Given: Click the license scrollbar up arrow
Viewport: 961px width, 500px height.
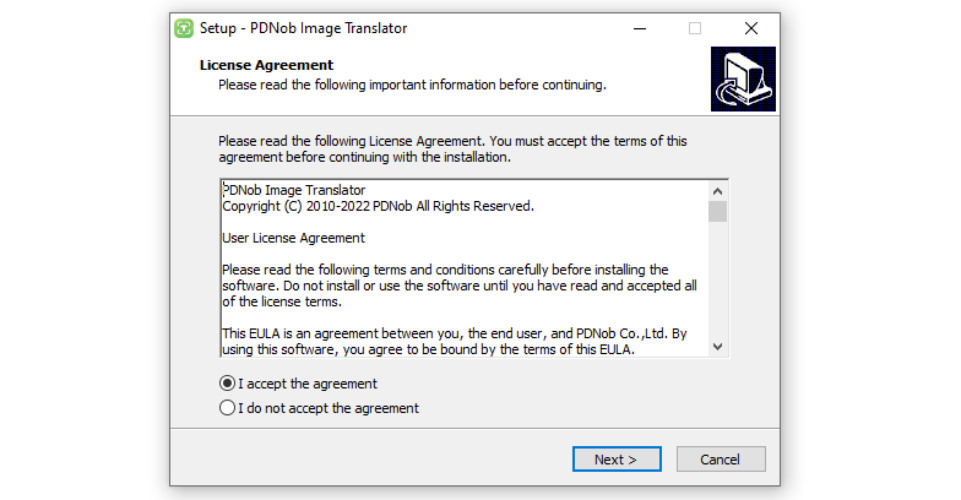Looking at the screenshot, I should [x=717, y=191].
